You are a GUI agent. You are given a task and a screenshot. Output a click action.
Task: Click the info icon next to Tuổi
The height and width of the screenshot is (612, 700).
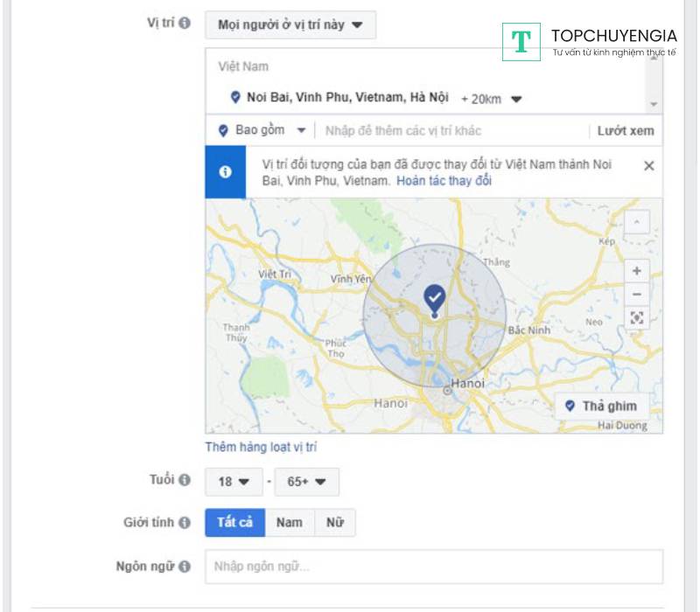click(x=185, y=480)
